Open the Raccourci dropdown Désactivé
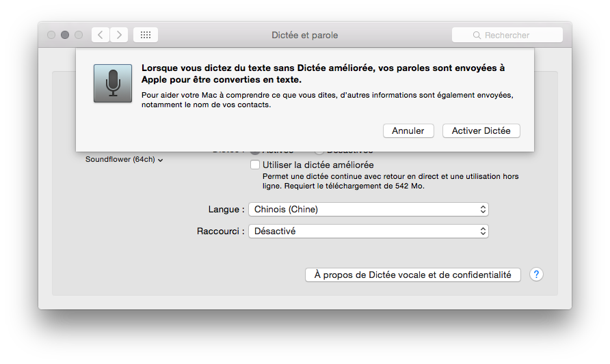 pos(369,231)
